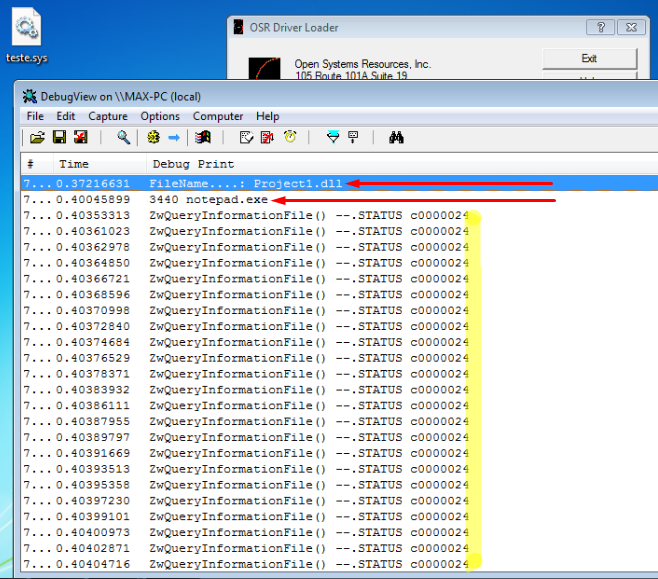
Task: Open the Computer menu
Action: (x=218, y=116)
